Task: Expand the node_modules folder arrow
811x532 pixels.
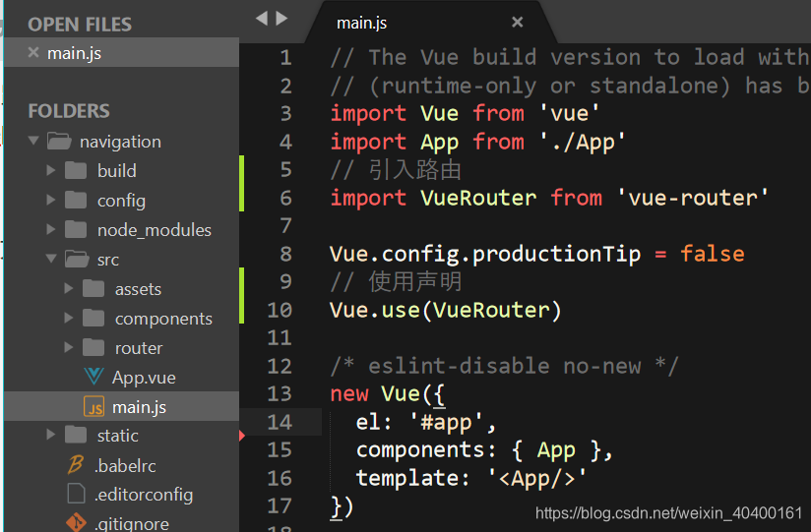Action: click(51, 229)
